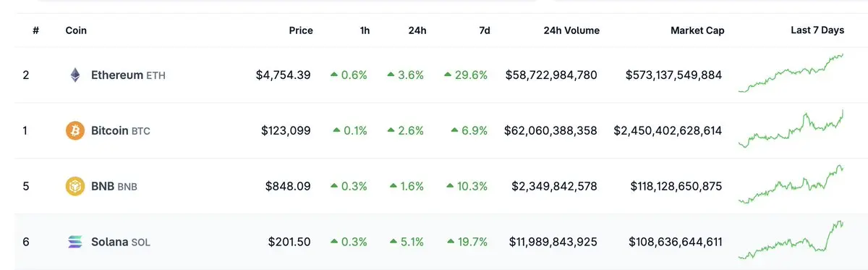Click the Ethereum diamond logo icon
The width and height of the screenshot is (868, 270).
75,75
